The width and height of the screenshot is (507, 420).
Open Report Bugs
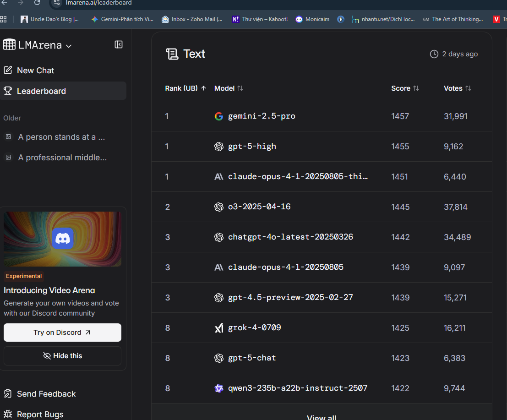pyautogui.click(x=40, y=415)
